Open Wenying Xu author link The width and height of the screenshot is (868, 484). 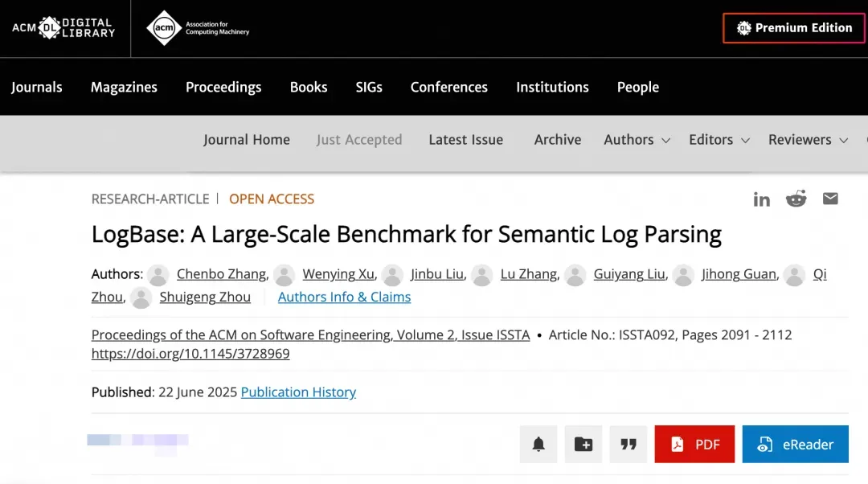coord(338,274)
